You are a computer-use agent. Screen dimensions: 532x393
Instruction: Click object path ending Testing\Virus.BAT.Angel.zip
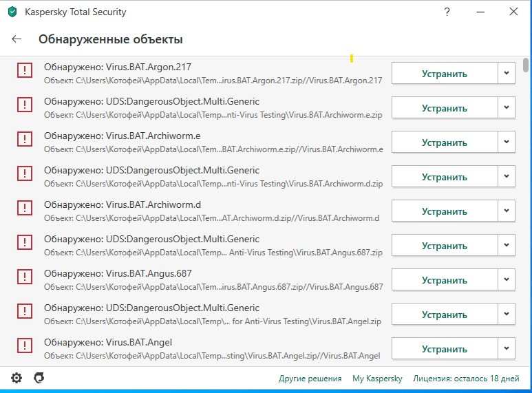click(x=213, y=321)
